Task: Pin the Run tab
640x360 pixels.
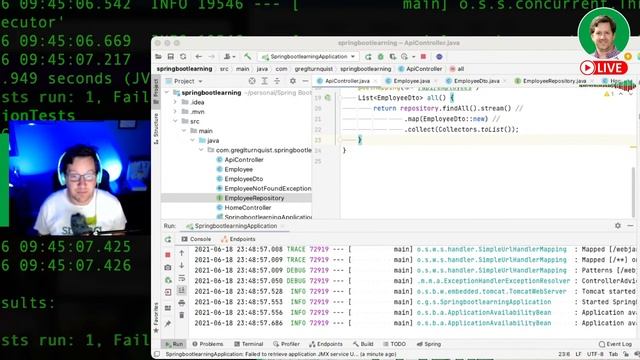Action: tap(168, 324)
